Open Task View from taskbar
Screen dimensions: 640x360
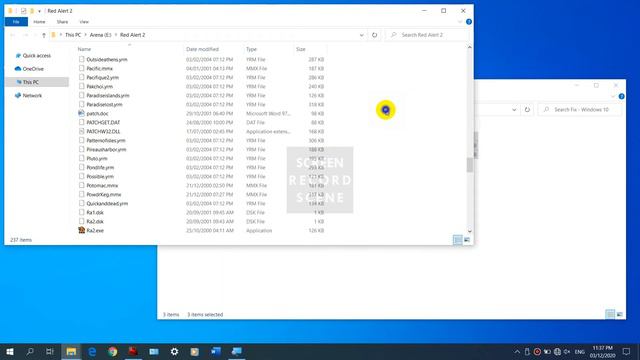coord(50,351)
